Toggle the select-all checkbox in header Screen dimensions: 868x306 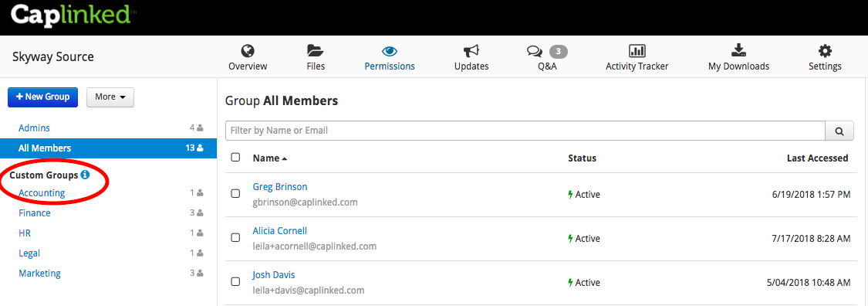235,158
